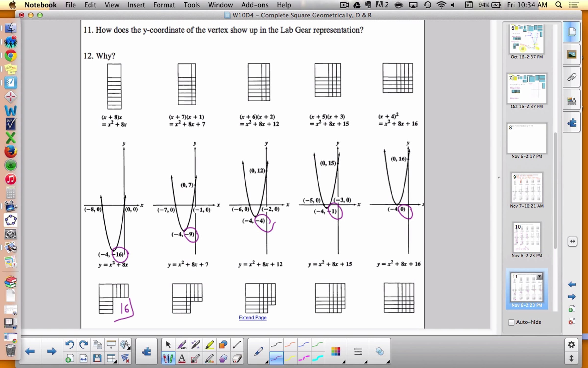Select page 9 thumbnail
This screenshot has width=588, height=368.
coord(527,188)
